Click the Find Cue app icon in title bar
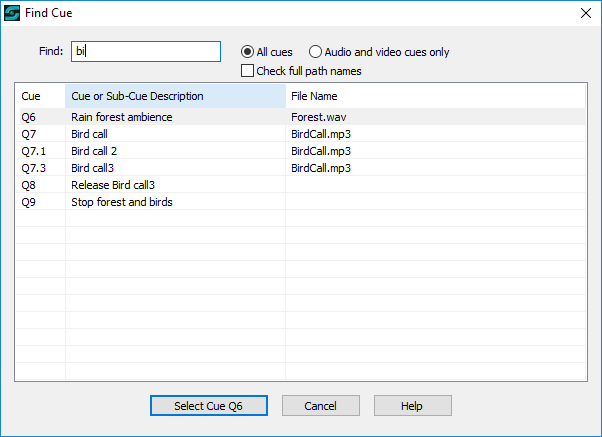 12,13
